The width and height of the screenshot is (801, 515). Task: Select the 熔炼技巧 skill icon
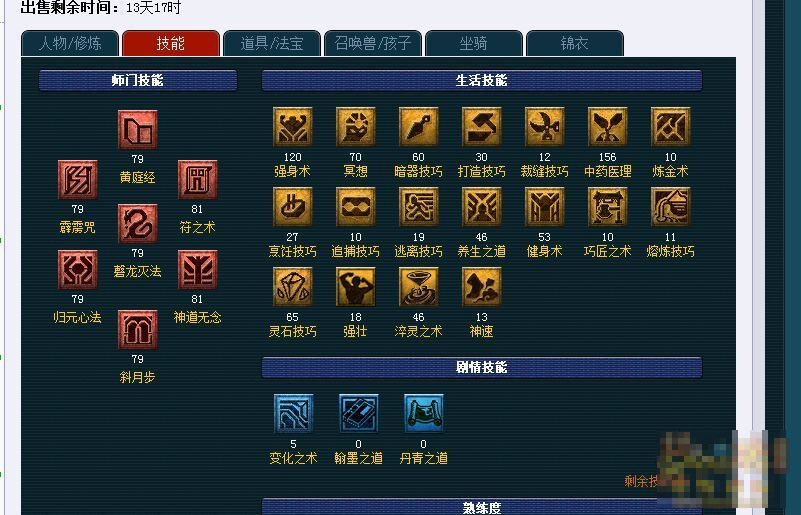coord(670,207)
